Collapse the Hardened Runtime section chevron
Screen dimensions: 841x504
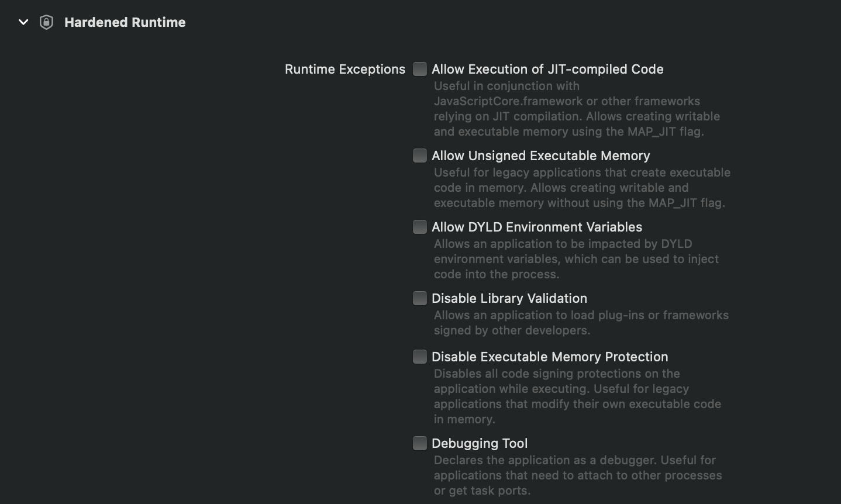click(x=23, y=22)
